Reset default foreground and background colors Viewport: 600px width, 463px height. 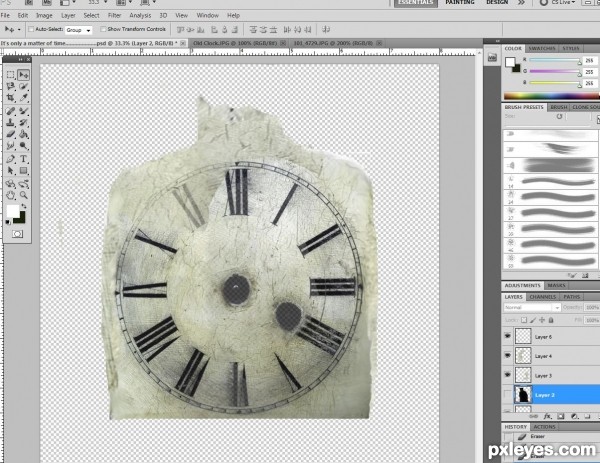(x=8, y=222)
